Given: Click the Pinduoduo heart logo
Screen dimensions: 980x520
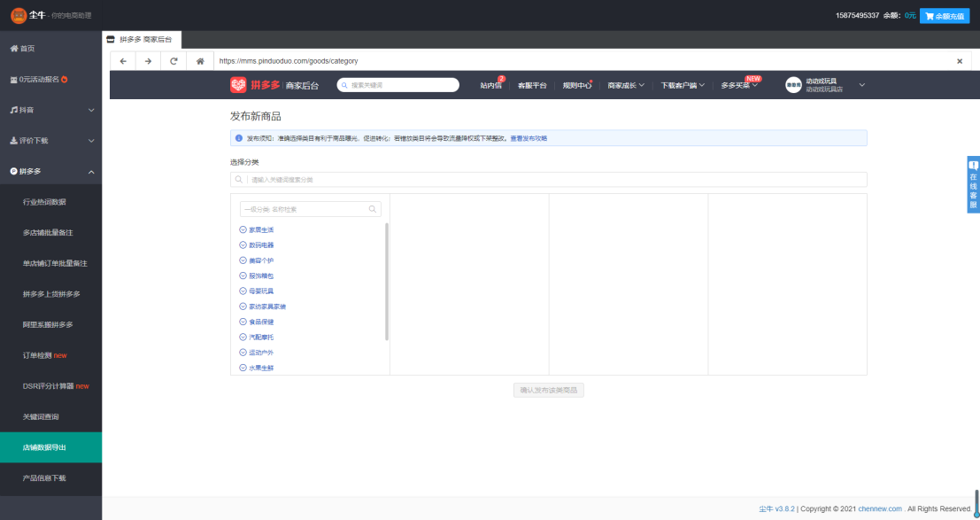Looking at the screenshot, I should (x=238, y=85).
